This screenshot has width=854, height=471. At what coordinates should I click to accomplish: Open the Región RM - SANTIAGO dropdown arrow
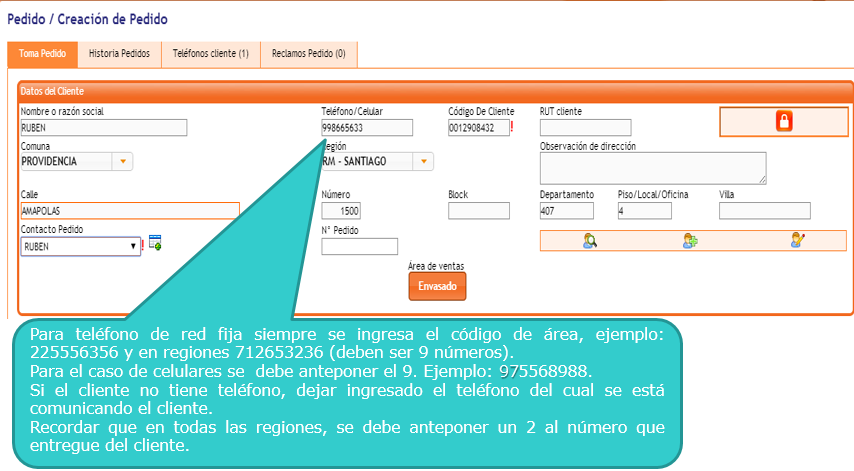click(x=423, y=162)
